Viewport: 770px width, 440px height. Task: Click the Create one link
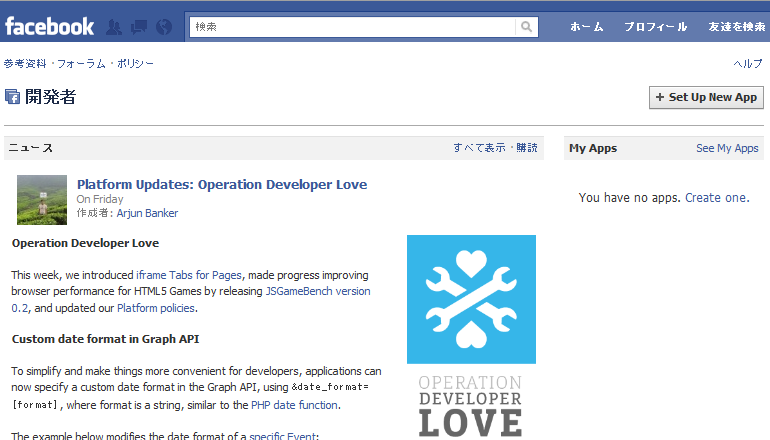[716, 197]
